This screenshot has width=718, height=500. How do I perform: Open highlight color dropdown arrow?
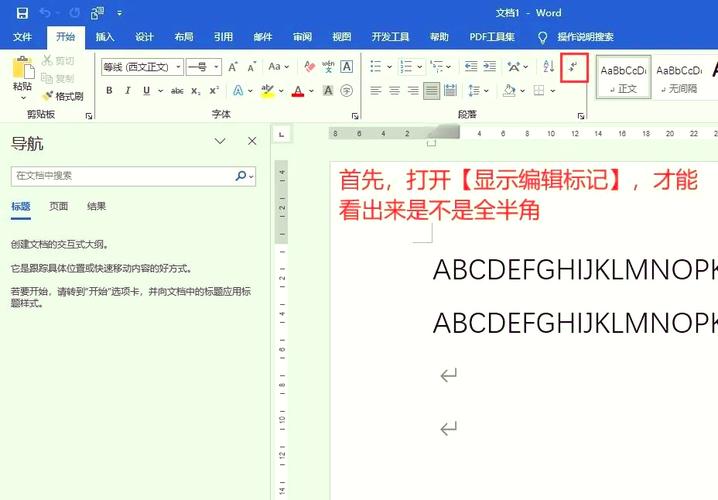click(281, 91)
